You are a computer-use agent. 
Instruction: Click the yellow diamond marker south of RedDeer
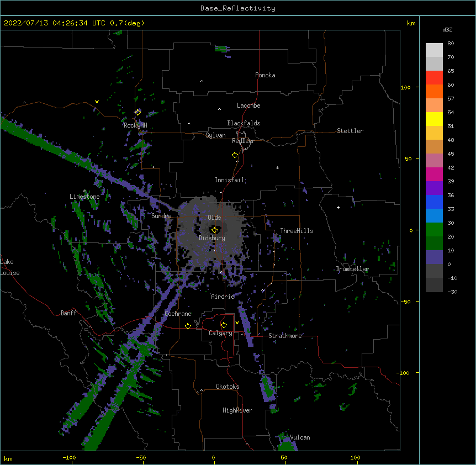pyautogui.click(x=235, y=155)
